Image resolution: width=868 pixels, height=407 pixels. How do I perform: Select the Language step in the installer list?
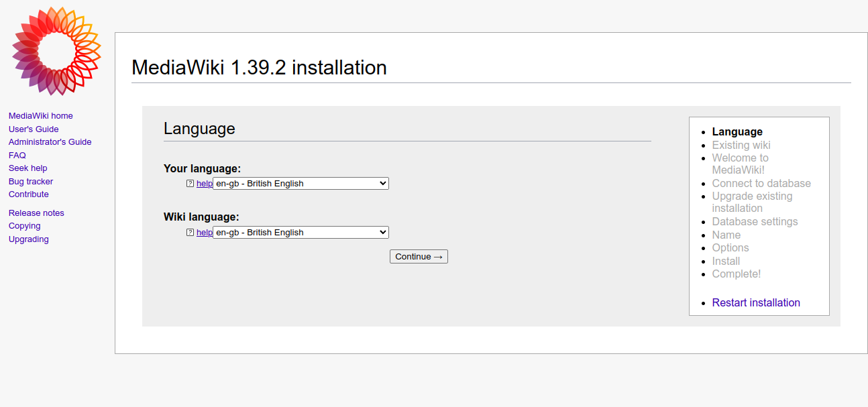[x=737, y=132]
